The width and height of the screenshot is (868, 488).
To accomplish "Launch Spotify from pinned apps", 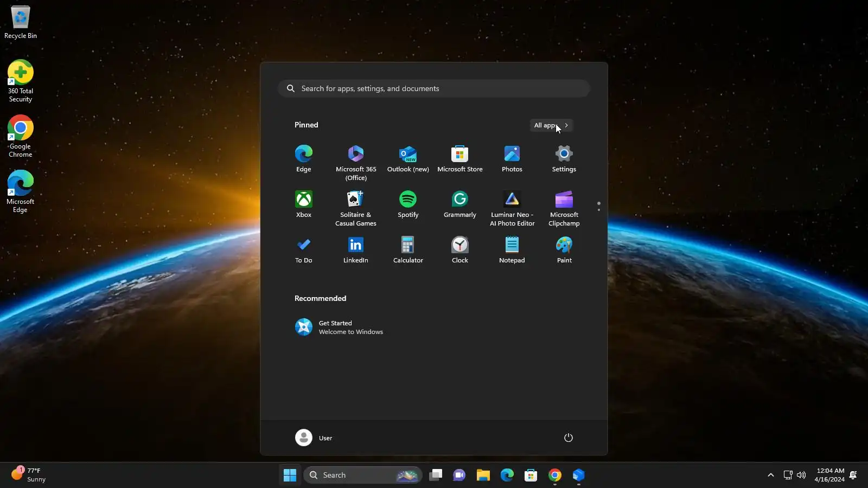I will click(x=408, y=204).
